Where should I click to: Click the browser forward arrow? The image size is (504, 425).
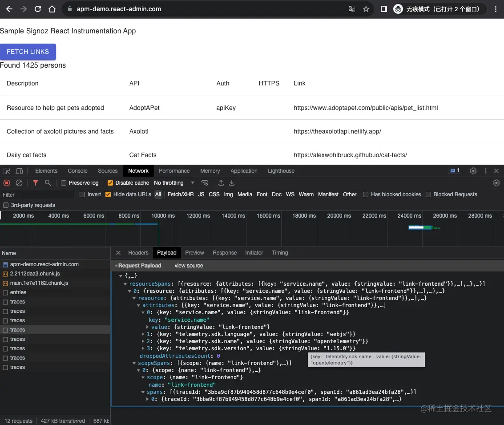pos(24,9)
